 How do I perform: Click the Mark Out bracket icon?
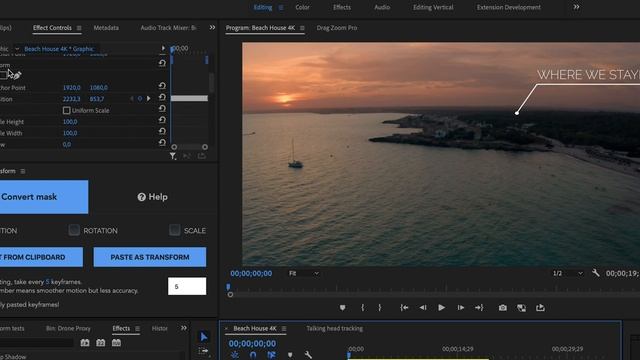pyautogui.click(x=380, y=308)
